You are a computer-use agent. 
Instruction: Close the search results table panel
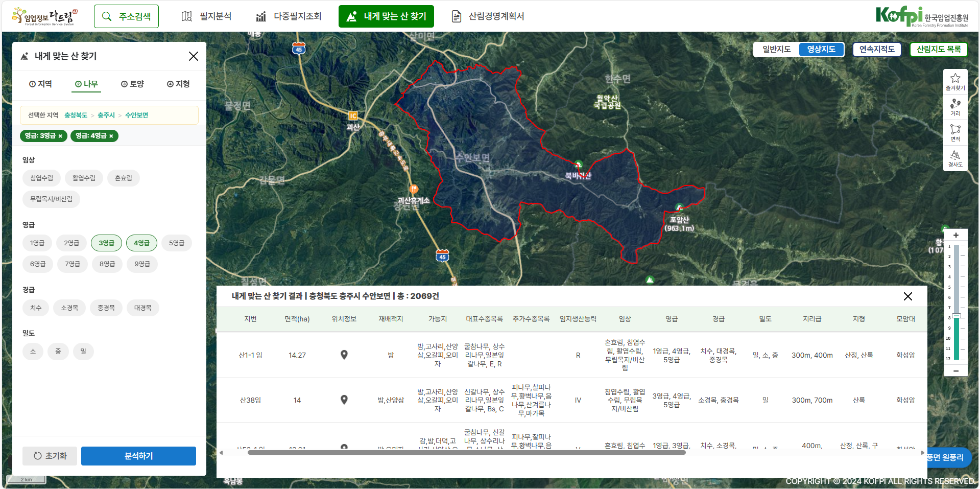[908, 296]
